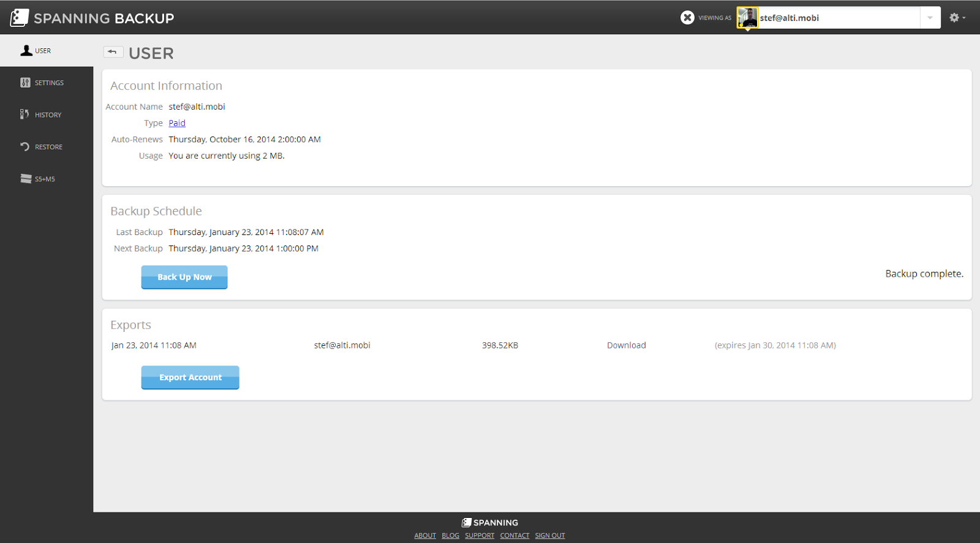Open the gear settings menu

957,18
